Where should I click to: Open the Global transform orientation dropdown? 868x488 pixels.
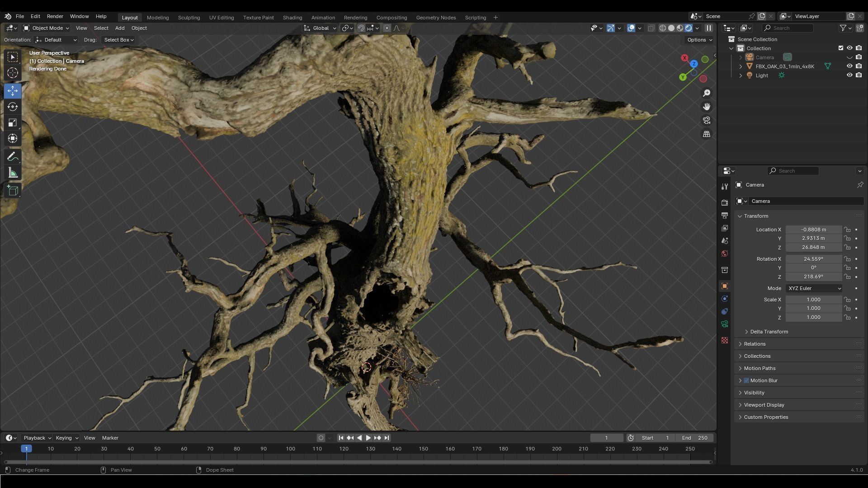(x=320, y=28)
